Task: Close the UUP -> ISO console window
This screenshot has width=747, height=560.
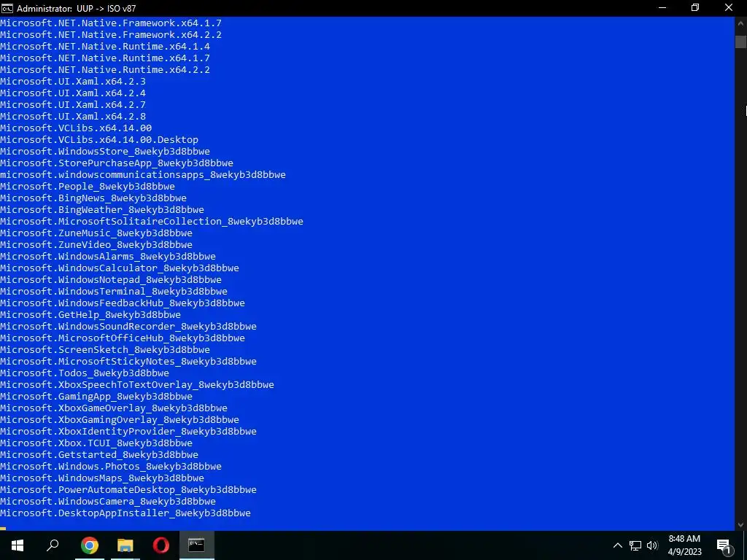Action: click(x=729, y=8)
